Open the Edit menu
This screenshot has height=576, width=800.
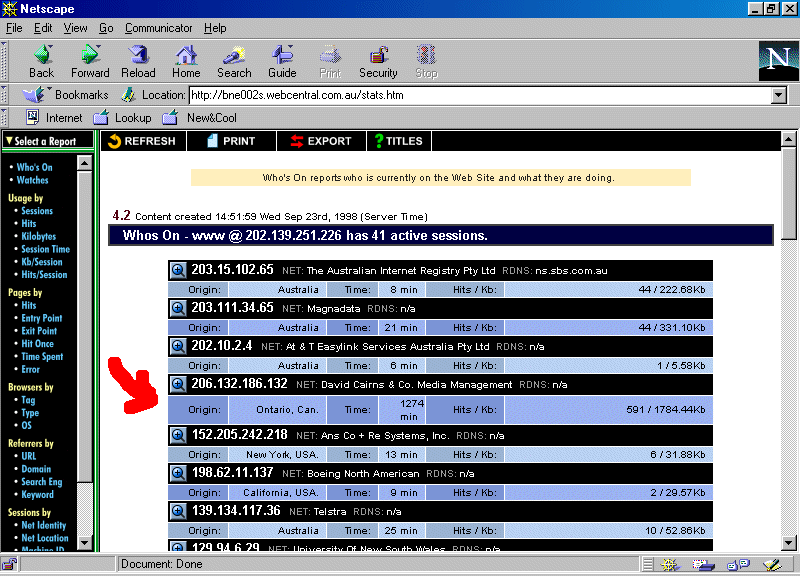[x=43, y=28]
